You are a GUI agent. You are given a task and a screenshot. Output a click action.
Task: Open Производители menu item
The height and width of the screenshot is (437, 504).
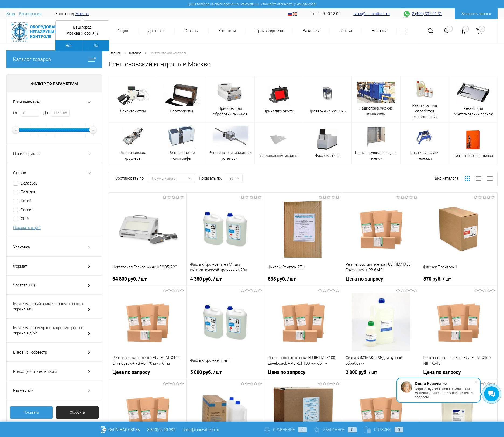click(269, 31)
